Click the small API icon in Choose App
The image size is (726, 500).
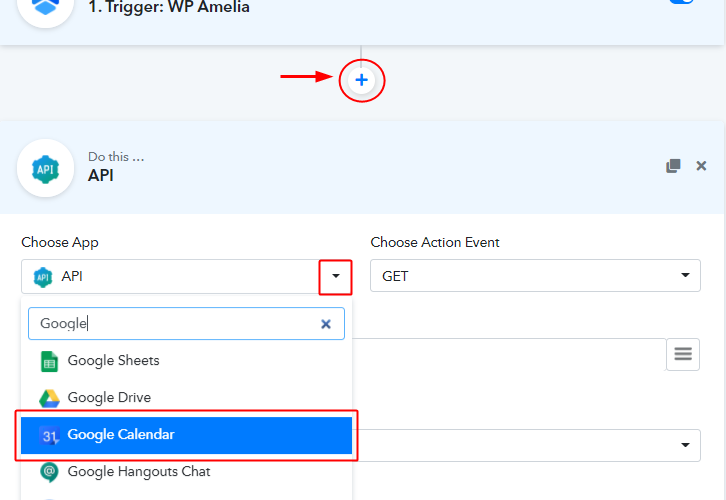pos(43,277)
